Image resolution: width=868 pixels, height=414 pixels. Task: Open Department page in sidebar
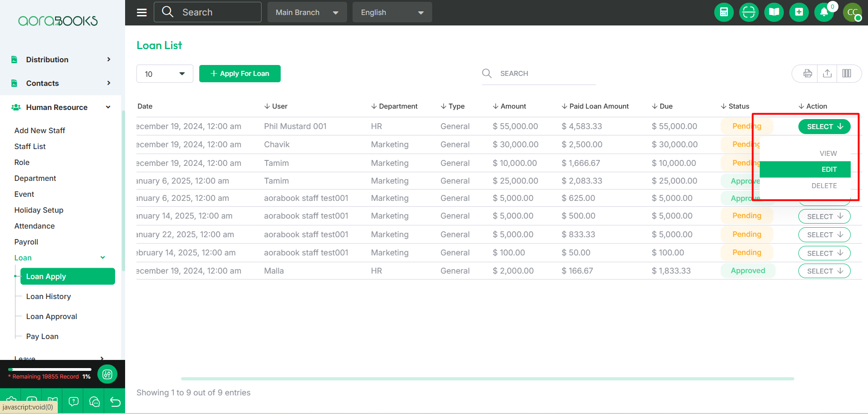tap(35, 178)
